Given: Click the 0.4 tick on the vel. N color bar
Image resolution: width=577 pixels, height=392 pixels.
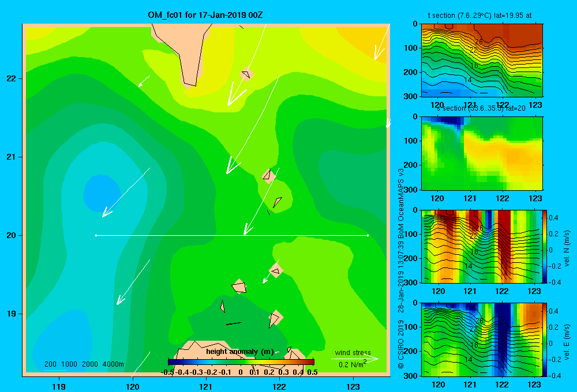Looking at the screenshot, I should point(554,218).
